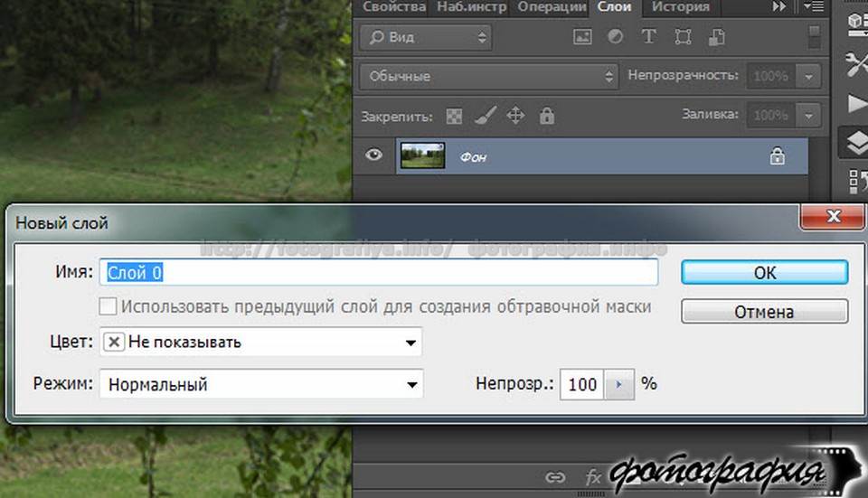Viewport: 868px width, 498px height.
Task: Click the adjustment layer filter icon
Action: [x=615, y=37]
